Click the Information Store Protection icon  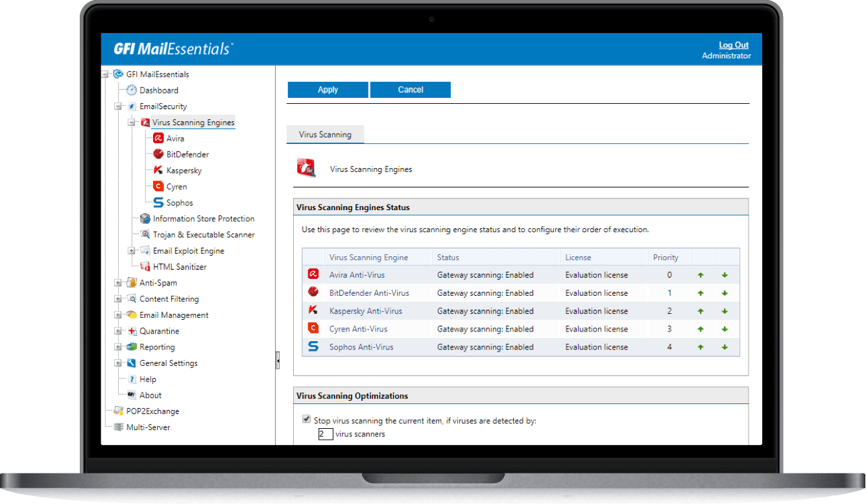(x=145, y=219)
